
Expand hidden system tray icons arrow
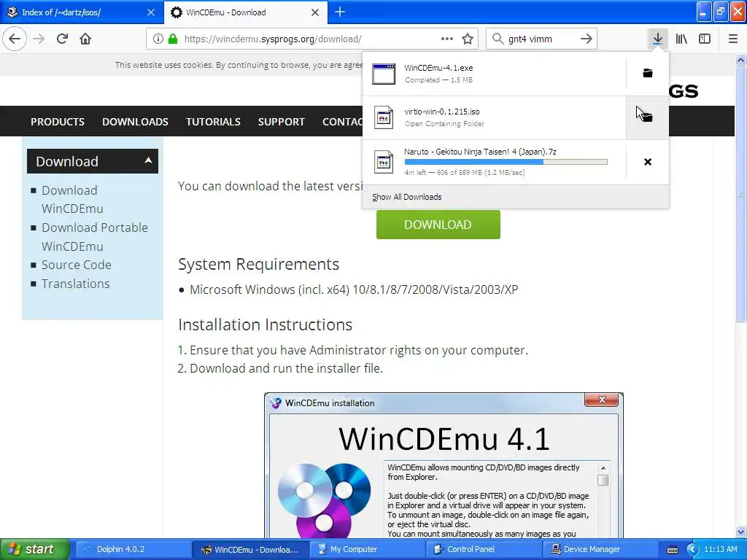692,550
